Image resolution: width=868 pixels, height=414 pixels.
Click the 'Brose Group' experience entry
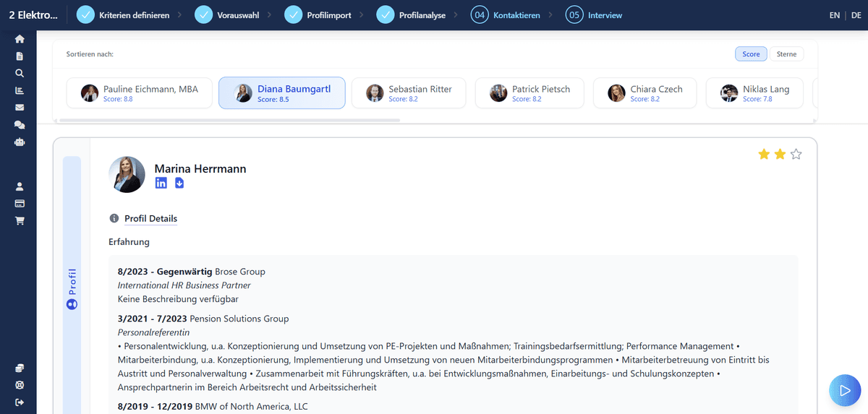(240, 272)
